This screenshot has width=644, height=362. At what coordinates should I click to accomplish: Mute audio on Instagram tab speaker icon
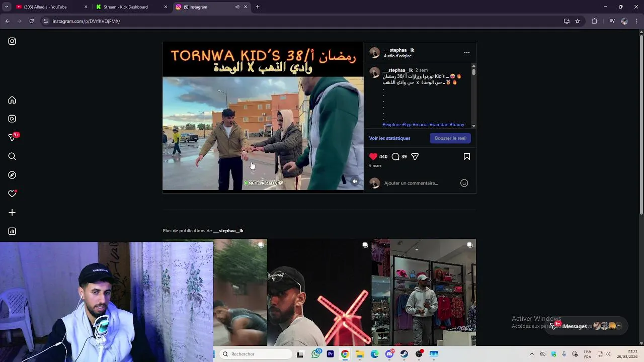[237, 7]
